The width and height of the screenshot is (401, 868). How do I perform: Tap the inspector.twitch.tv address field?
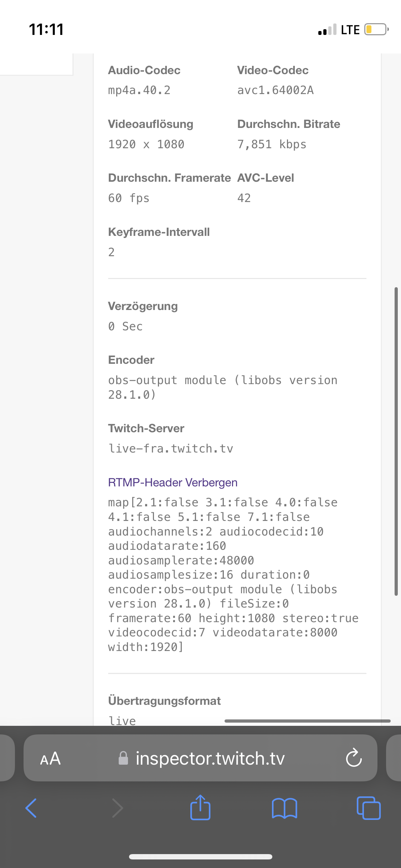pos(210,758)
